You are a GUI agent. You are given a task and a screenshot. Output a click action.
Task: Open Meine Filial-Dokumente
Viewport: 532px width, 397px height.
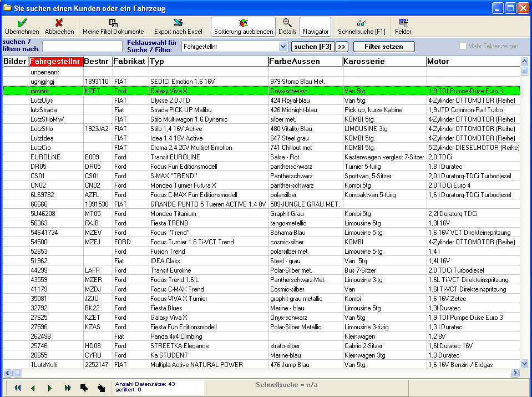[113, 27]
